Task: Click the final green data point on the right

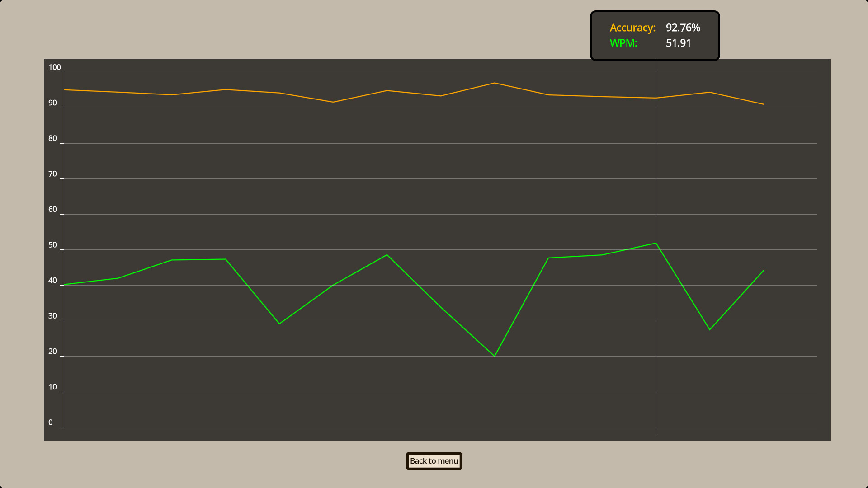Action: [x=763, y=271]
